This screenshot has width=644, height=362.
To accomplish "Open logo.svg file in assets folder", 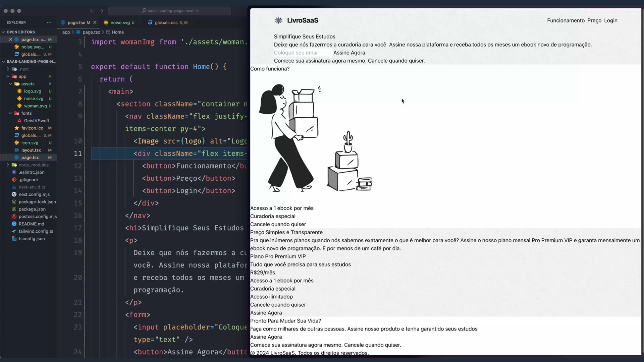I will [33, 91].
